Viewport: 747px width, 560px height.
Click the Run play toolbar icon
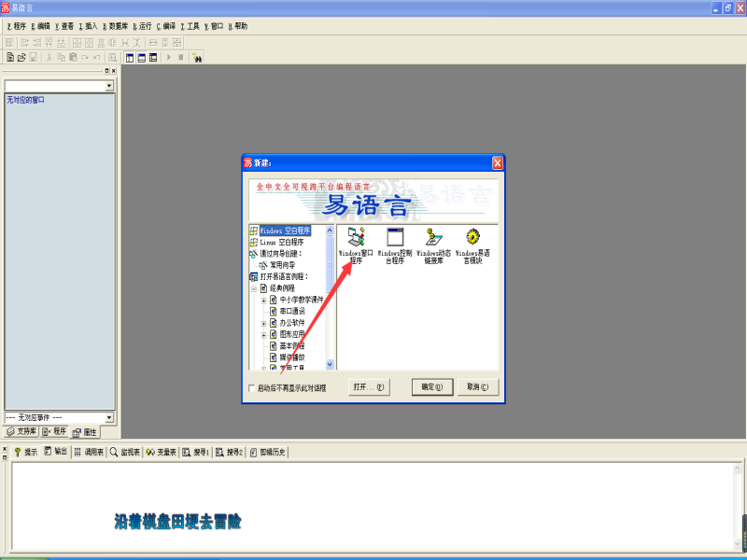169,58
